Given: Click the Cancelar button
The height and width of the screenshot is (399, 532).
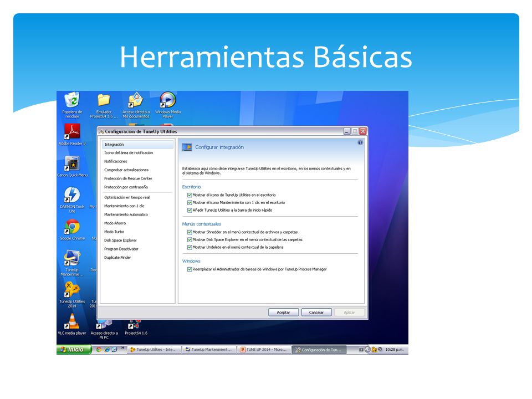Looking at the screenshot, I should tap(316, 313).
